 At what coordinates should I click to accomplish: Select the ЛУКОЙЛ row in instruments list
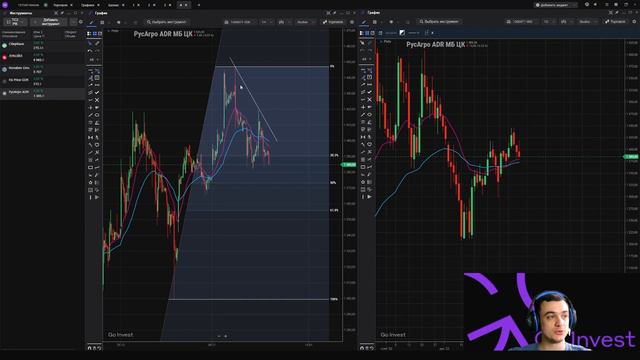click(x=42, y=57)
